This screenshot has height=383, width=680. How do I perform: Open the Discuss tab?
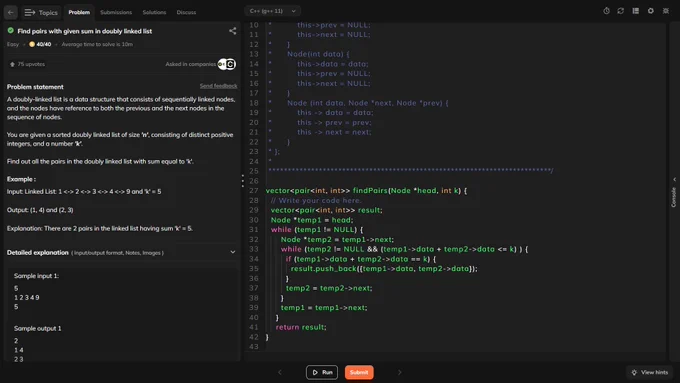tap(186, 12)
